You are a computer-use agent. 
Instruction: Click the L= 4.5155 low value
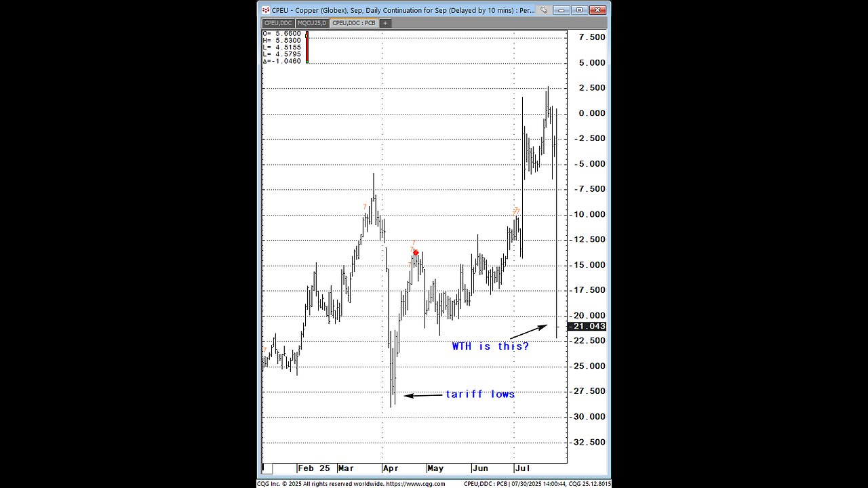pos(281,47)
